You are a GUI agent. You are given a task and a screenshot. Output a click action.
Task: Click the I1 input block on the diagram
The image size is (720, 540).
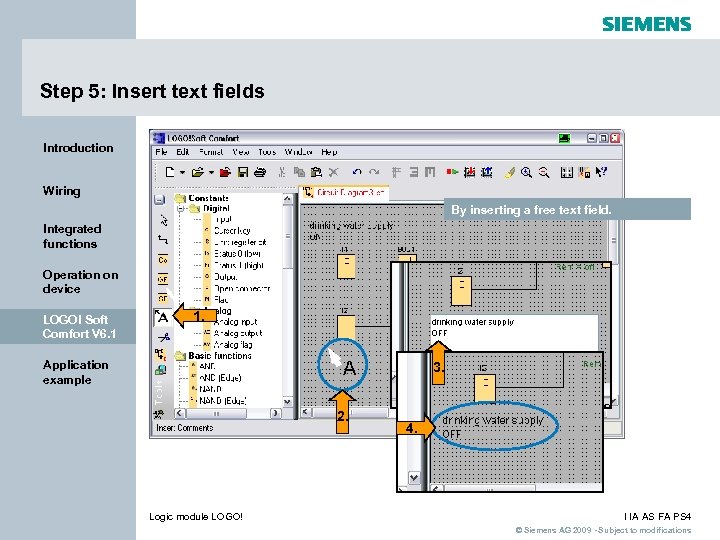click(x=346, y=267)
